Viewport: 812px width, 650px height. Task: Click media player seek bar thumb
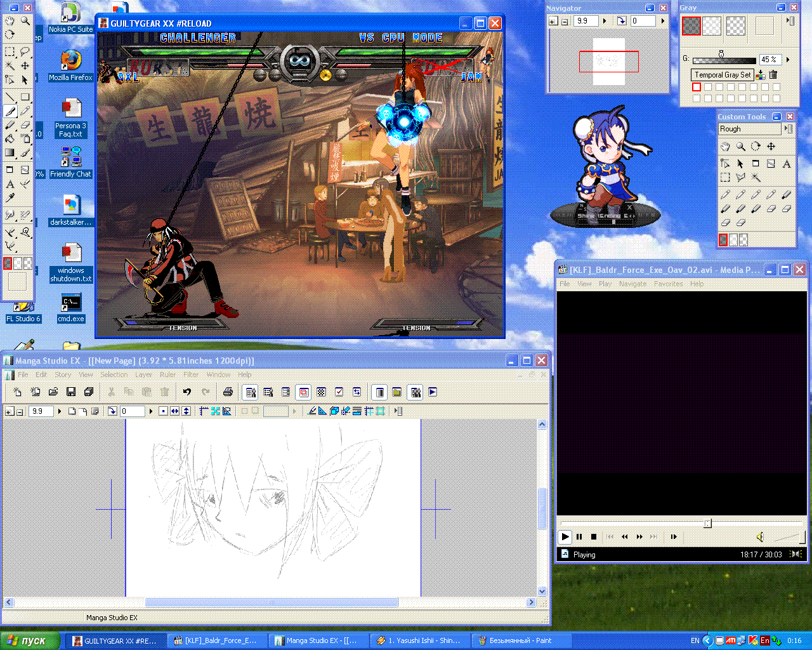tap(707, 523)
